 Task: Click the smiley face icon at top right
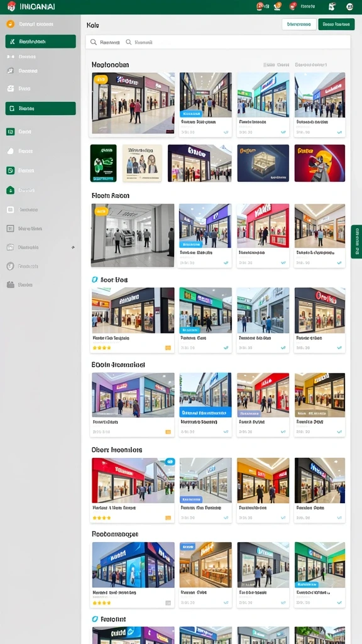pyautogui.click(x=349, y=6)
